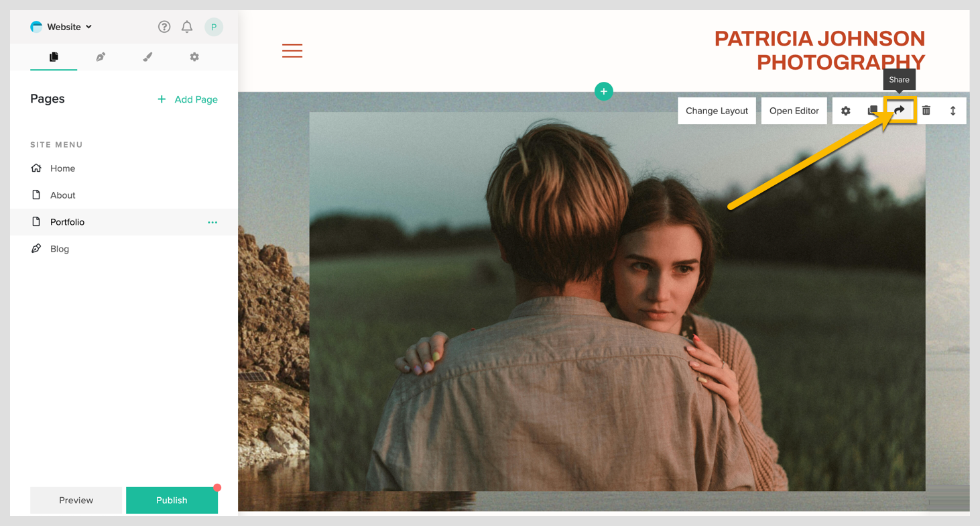980x526 pixels.
Task: Add a new section with green plus
Action: click(x=603, y=91)
